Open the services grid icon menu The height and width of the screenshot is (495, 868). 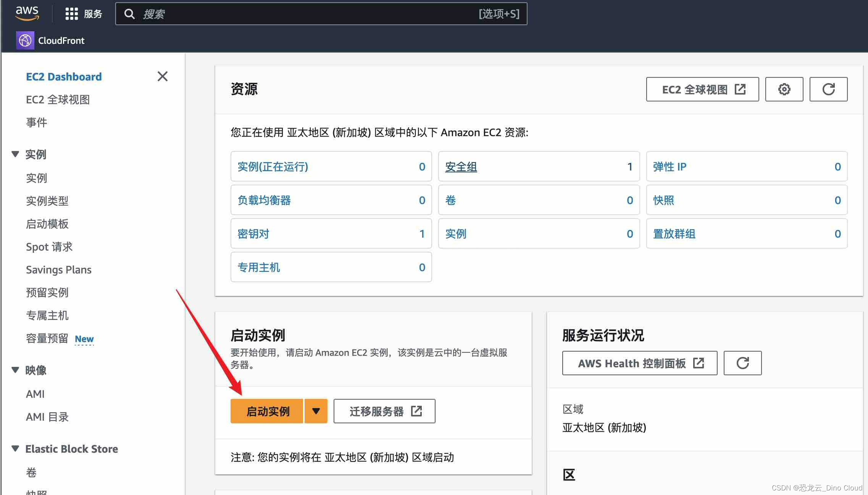pyautogui.click(x=71, y=14)
